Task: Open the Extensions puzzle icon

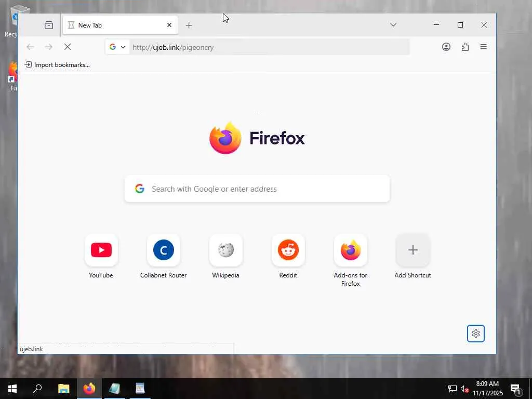Action: pos(465,47)
